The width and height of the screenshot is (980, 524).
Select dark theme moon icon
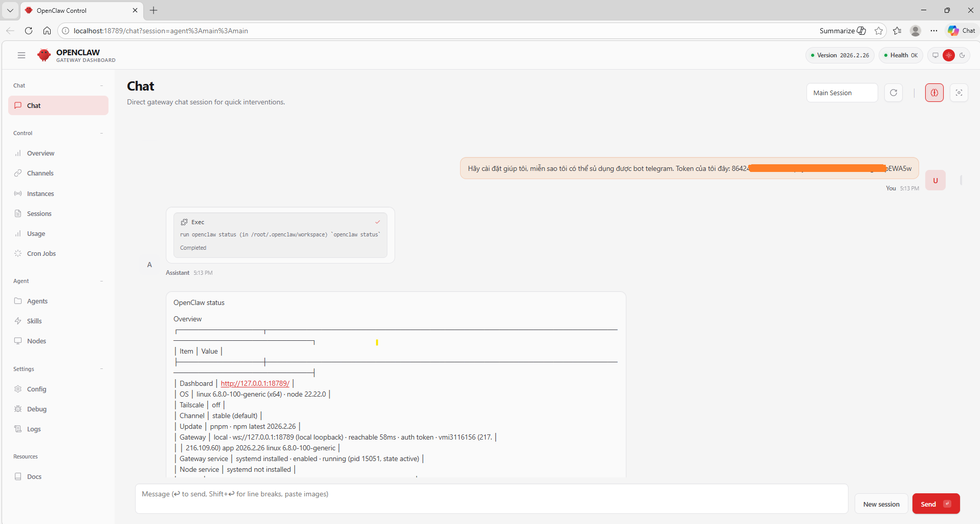(962, 55)
